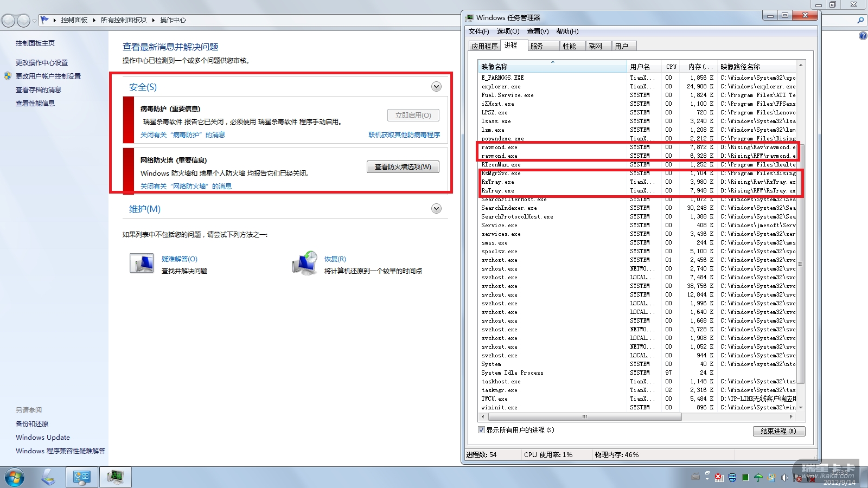Open the Rising firewall shield tray icon
The image size is (868, 488).
[x=732, y=478]
